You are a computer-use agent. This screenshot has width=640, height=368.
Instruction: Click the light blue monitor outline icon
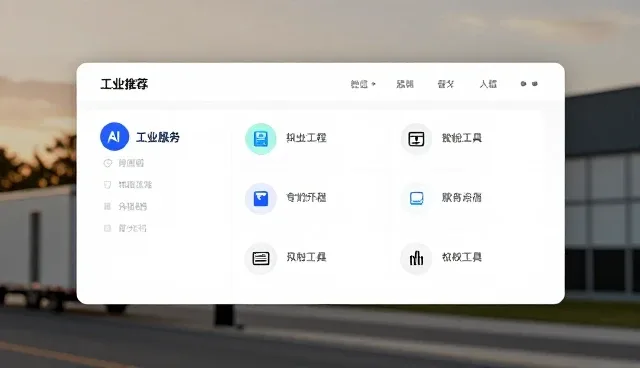416,198
